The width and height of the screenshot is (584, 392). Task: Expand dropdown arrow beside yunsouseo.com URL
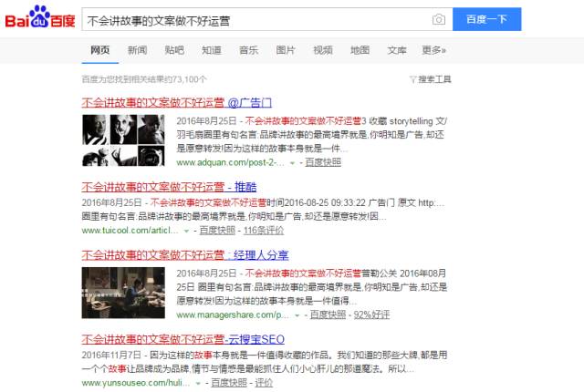tap(198, 383)
